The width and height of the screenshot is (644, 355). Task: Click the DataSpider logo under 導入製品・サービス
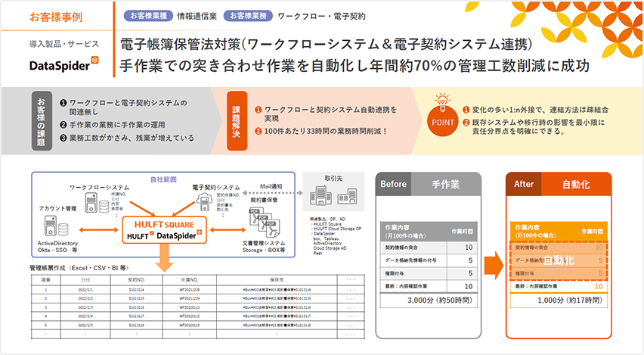click(63, 65)
